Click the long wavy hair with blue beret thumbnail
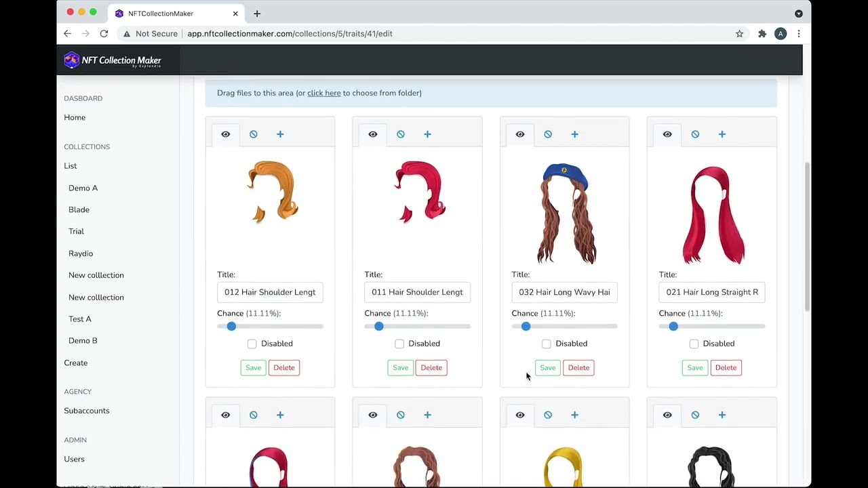This screenshot has height=488, width=868. click(566, 212)
